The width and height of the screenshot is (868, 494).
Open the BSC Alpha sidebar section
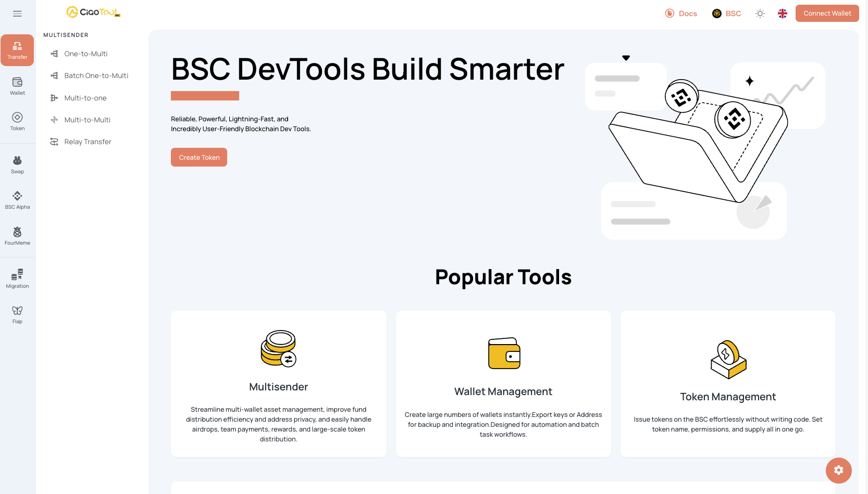coord(17,200)
